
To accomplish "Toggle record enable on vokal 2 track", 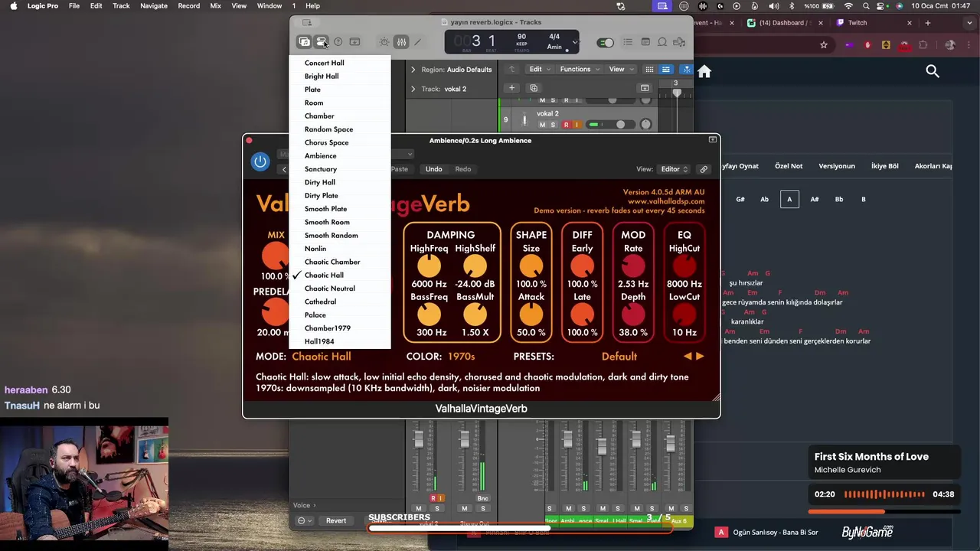I will (567, 125).
